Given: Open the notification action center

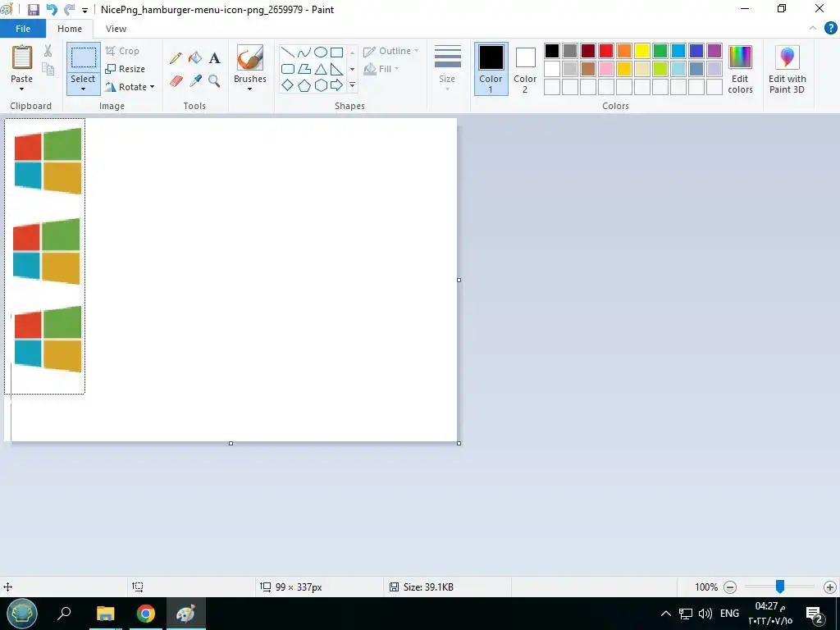Looking at the screenshot, I should point(815,614).
